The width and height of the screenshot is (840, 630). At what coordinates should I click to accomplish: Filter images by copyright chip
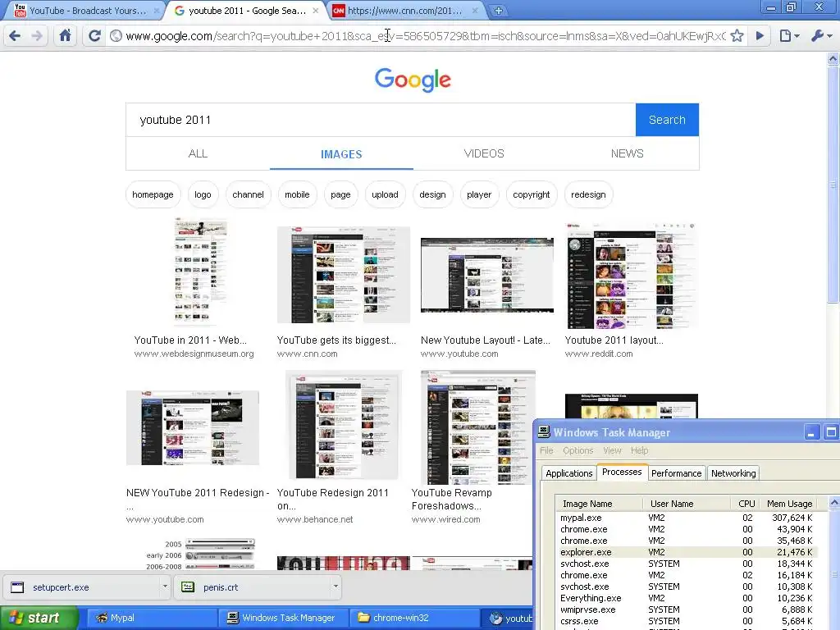532,194
